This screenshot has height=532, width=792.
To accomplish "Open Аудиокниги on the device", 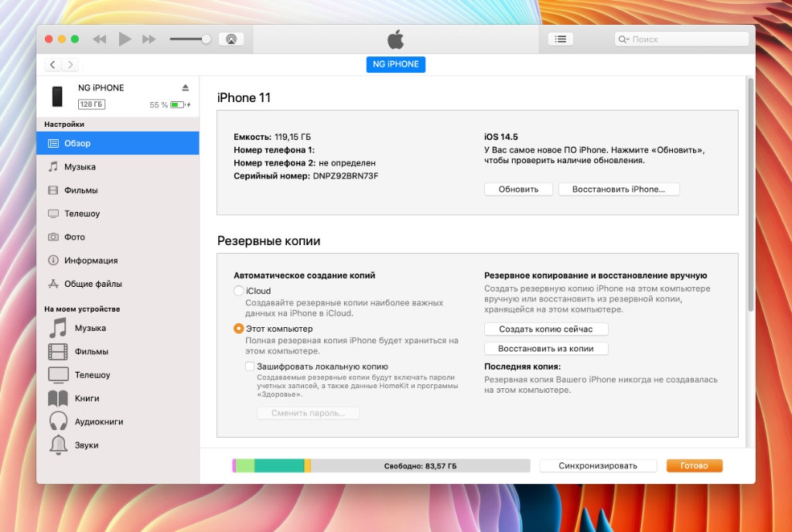I will pyautogui.click(x=118, y=421).
